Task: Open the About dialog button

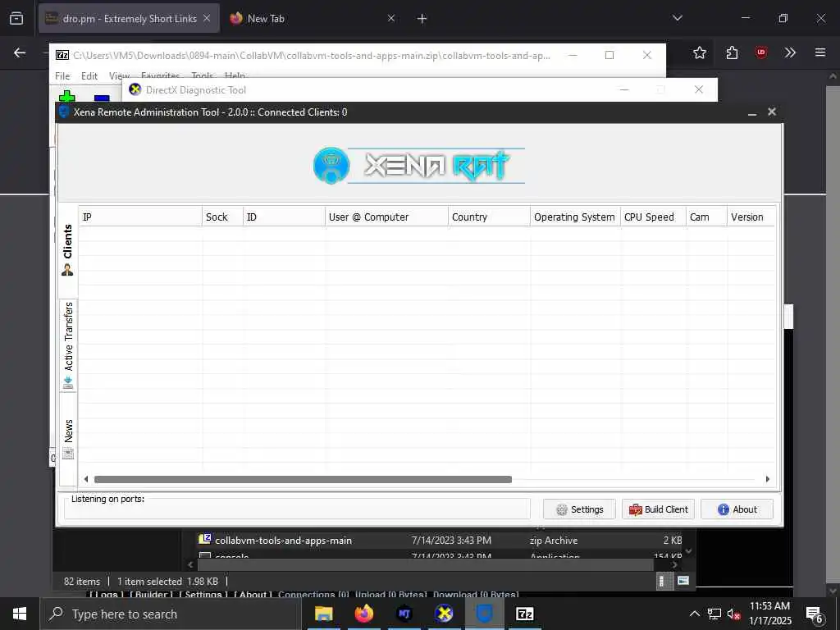Action: point(737,509)
